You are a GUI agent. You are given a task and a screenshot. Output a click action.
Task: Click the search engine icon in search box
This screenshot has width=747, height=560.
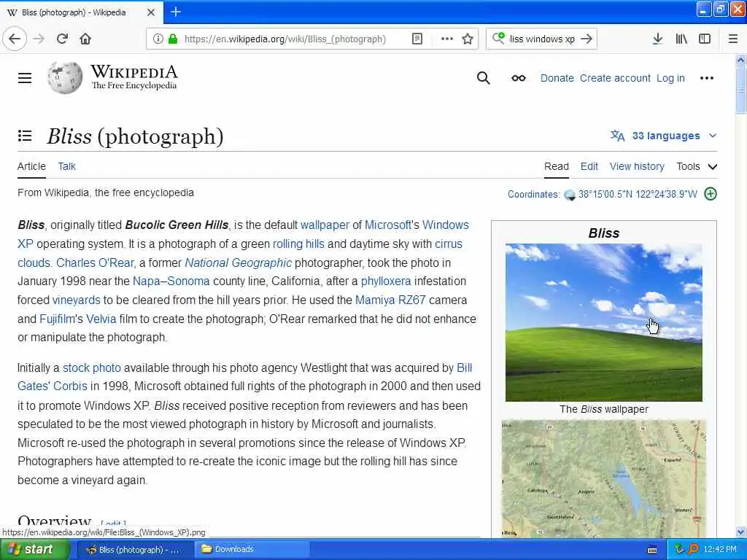pos(498,38)
